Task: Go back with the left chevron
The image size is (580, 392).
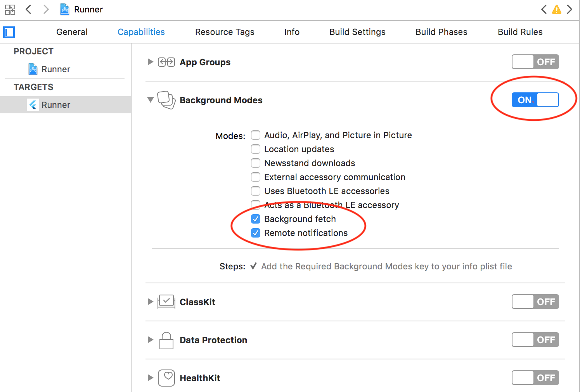Action: (28, 9)
